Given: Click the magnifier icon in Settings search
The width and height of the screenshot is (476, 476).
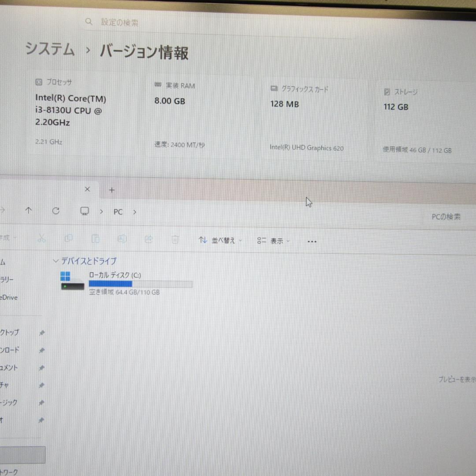Looking at the screenshot, I should tap(89, 22).
